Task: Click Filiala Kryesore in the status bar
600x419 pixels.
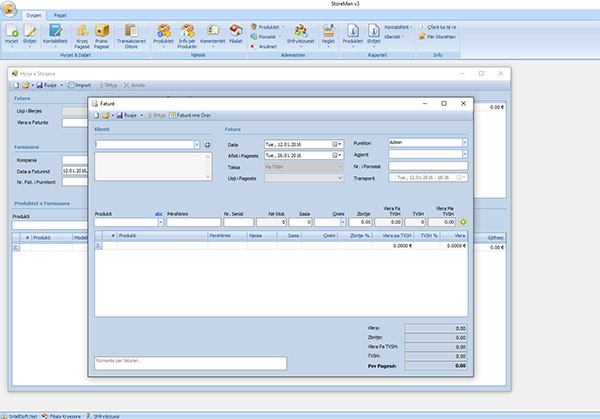Action: [x=62, y=416]
